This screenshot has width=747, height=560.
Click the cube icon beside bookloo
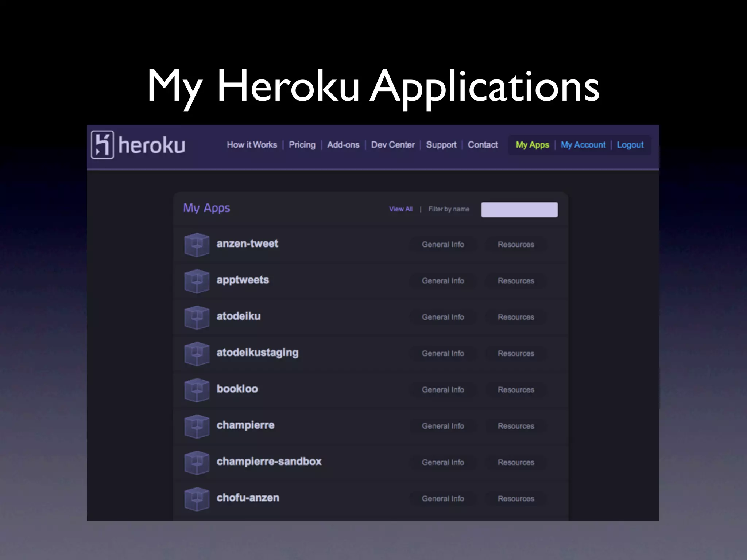(197, 390)
